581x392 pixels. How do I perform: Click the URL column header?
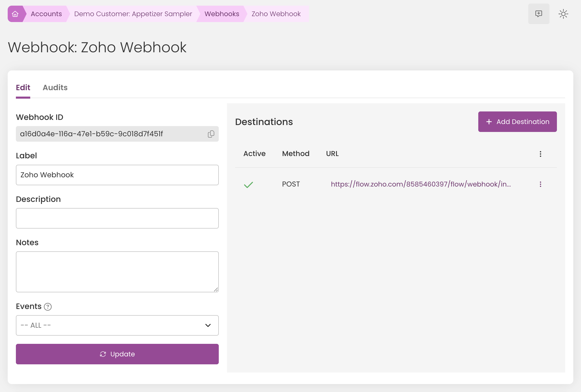[x=332, y=153]
